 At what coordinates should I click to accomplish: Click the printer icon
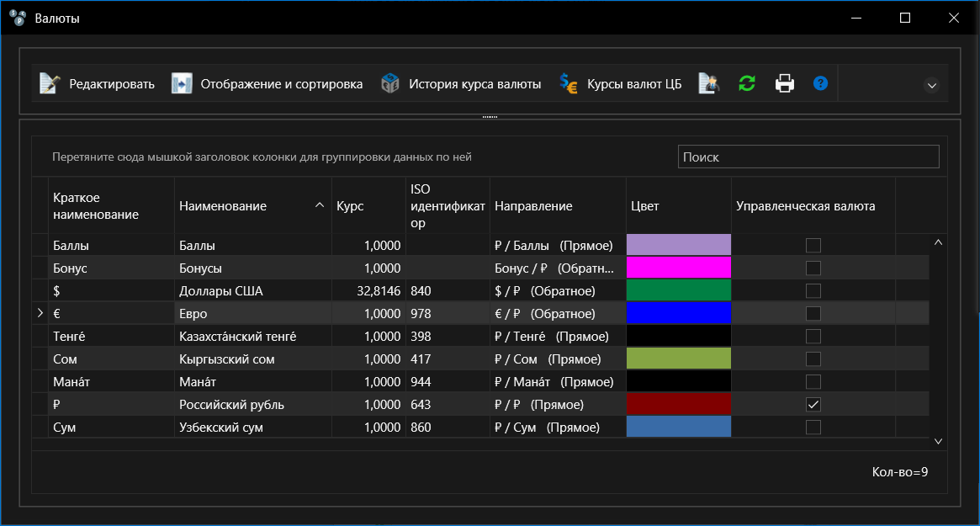784,83
